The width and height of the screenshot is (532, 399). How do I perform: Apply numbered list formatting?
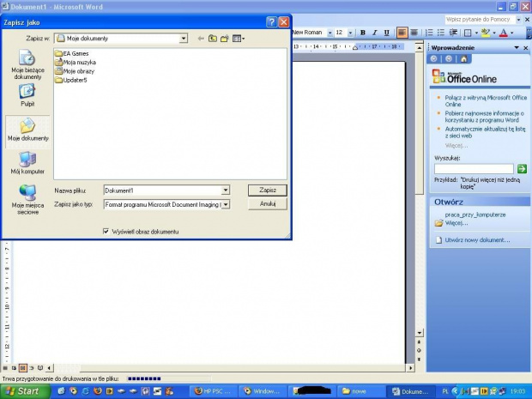[x=429, y=33]
